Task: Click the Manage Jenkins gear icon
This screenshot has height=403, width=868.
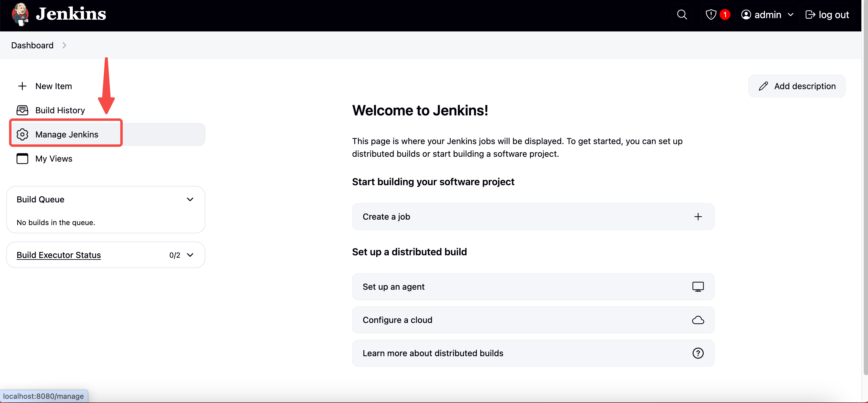Action: (x=22, y=134)
